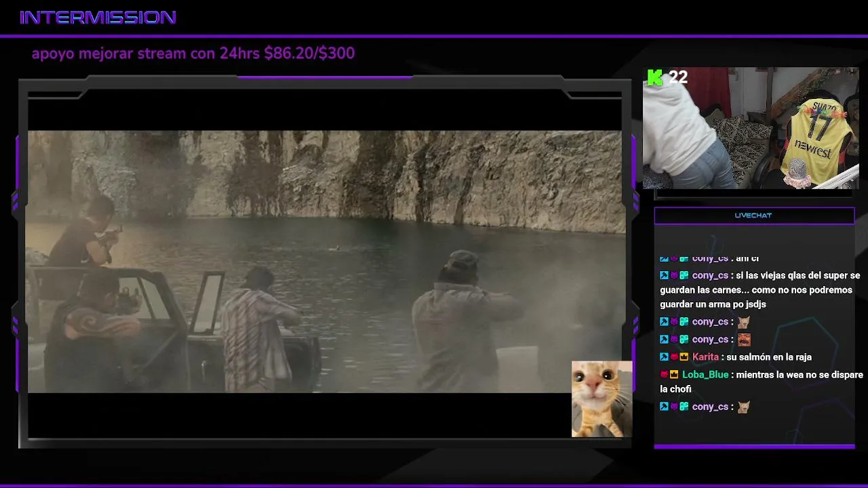This screenshot has width=868, height=488.
Task: Click the viewer count 22
Action: [x=678, y=77]
